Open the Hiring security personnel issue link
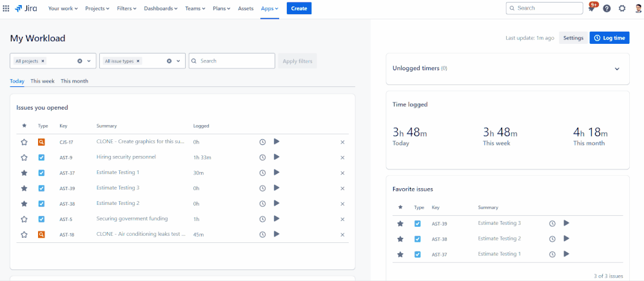Screen dimensions: 644x281 126,157
